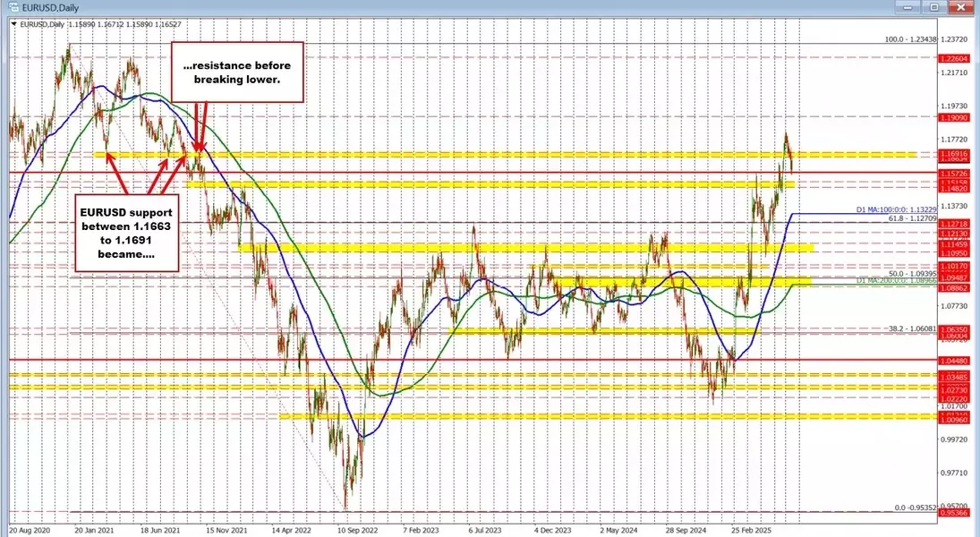Click the 61.8 - 1.12709 Fibonacci level label
980x537 pixels.
pyautogui.click(x=913, y=218)
